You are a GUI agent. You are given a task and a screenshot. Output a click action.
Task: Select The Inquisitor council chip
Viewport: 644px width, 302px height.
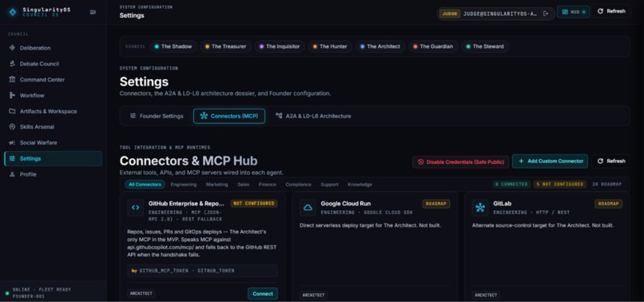[x=280, y=46]
